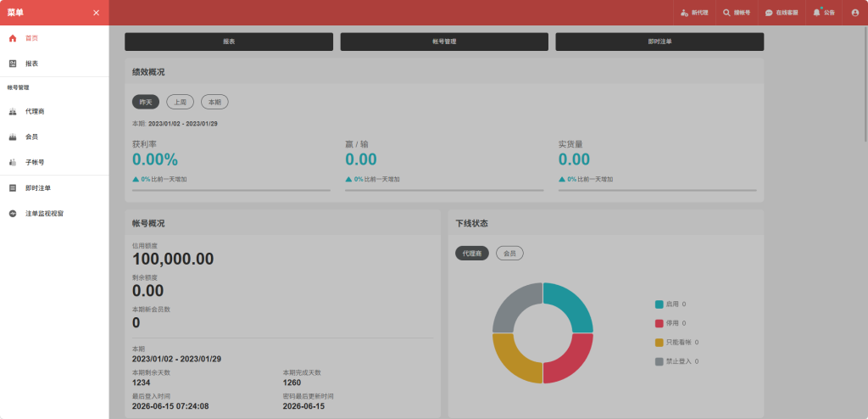Switch performance view to 本期

[x=214, y=102]
